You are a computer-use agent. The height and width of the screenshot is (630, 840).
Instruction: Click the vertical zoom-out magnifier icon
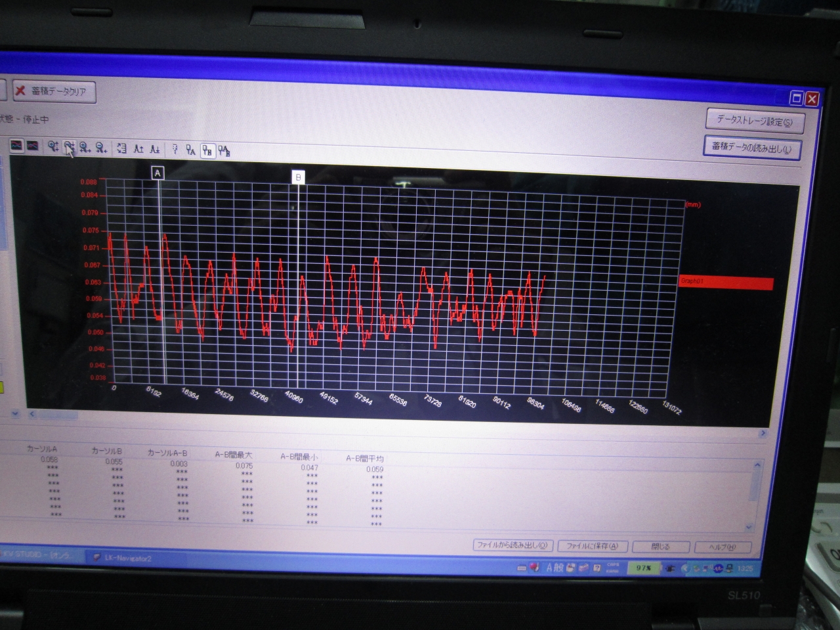tap(69, 147)
